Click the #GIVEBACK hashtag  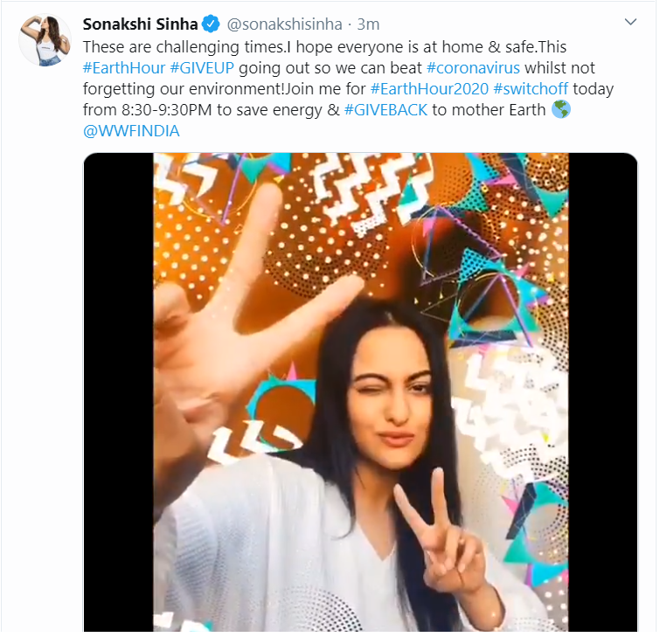(386, 110)
